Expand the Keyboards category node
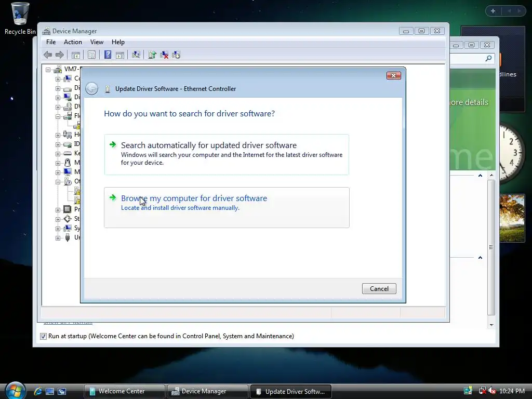The image size is (532, 399). tap(58, 154)
